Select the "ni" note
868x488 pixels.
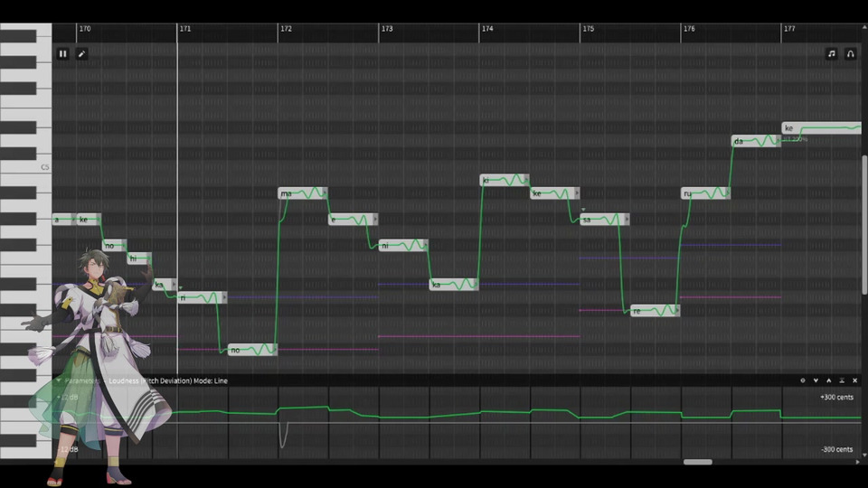(403, 245)
